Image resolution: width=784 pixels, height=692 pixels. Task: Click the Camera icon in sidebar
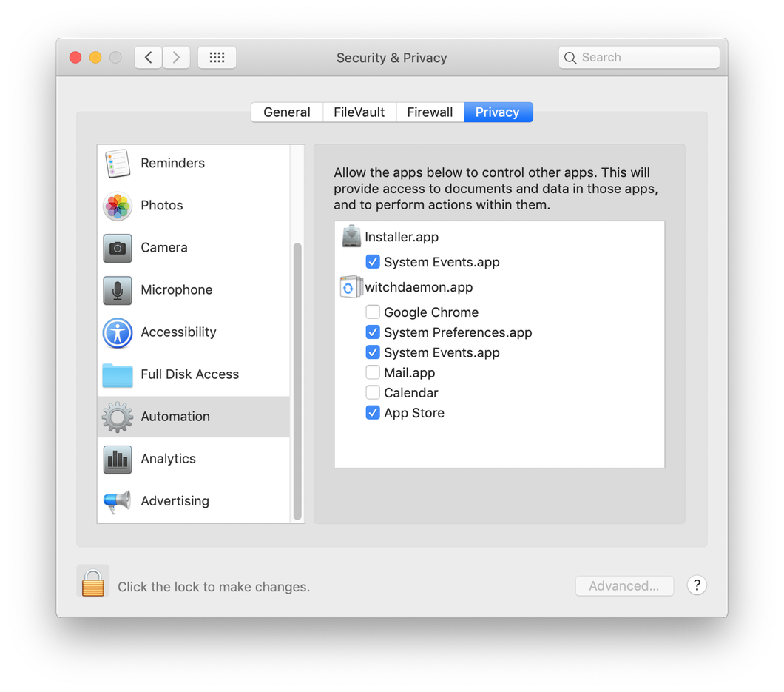pos(118,248)
